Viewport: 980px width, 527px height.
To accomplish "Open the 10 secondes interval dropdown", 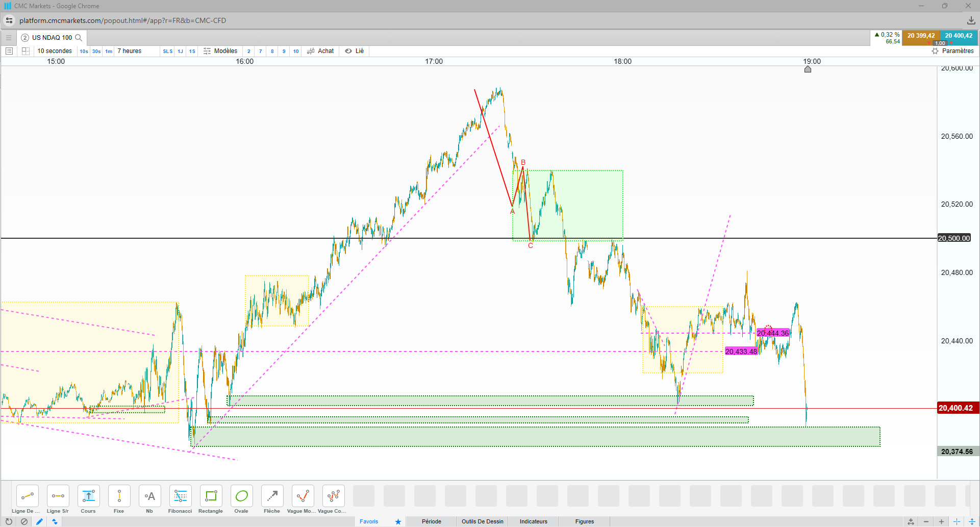I will click(55, 51).
